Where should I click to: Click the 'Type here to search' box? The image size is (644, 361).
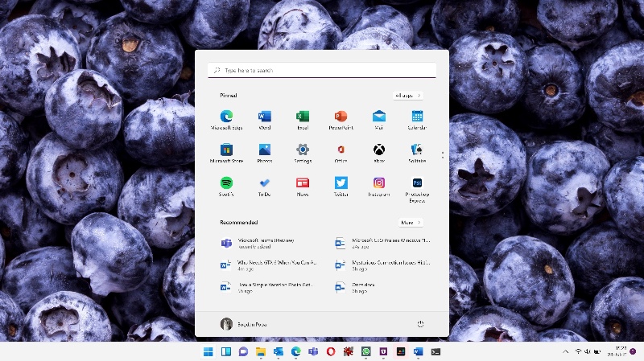coord(322,71)
